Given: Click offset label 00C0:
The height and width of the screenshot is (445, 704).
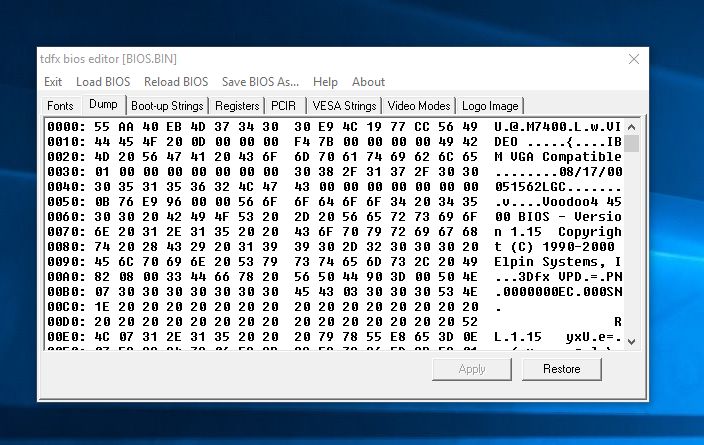Looking at the screenshot, I should point(66,307).
